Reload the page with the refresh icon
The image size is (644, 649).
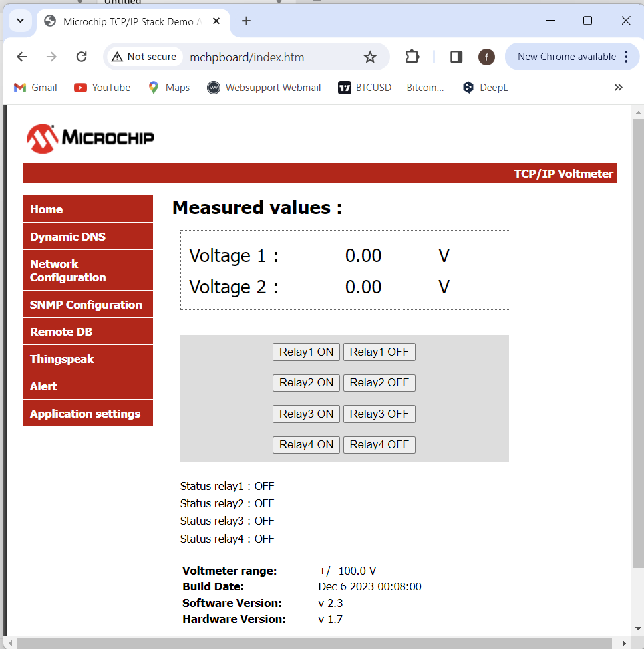click(x=82, y=57)
